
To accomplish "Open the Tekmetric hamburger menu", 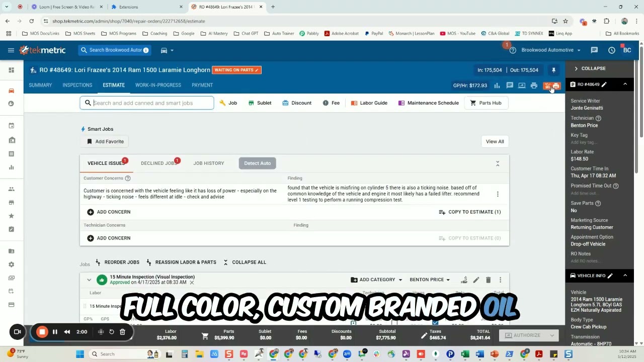I will [x=11, y=50].
